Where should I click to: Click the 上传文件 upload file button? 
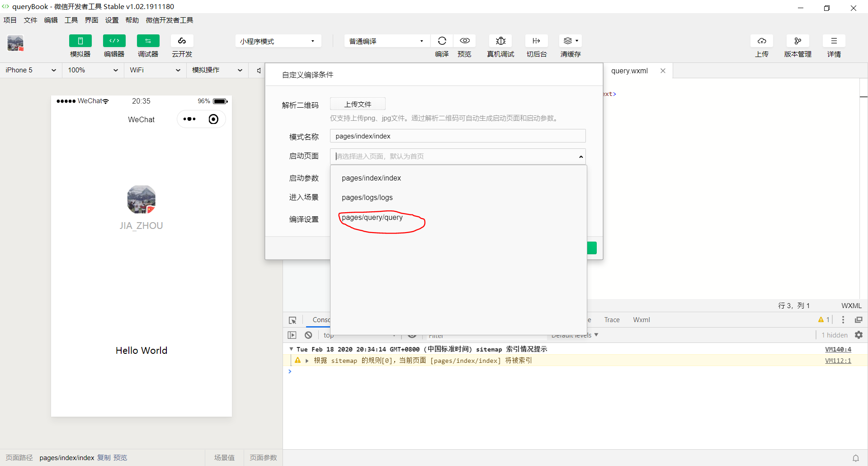[358, 104]
